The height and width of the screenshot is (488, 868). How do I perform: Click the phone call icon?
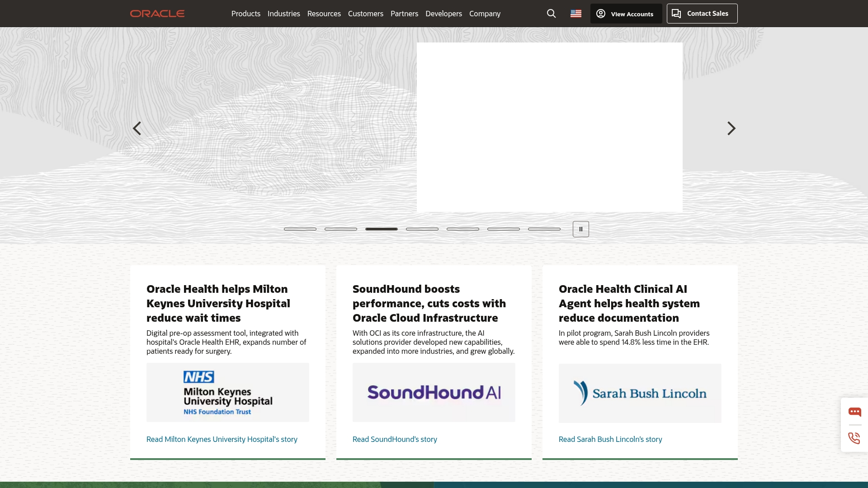click(854, 438)
